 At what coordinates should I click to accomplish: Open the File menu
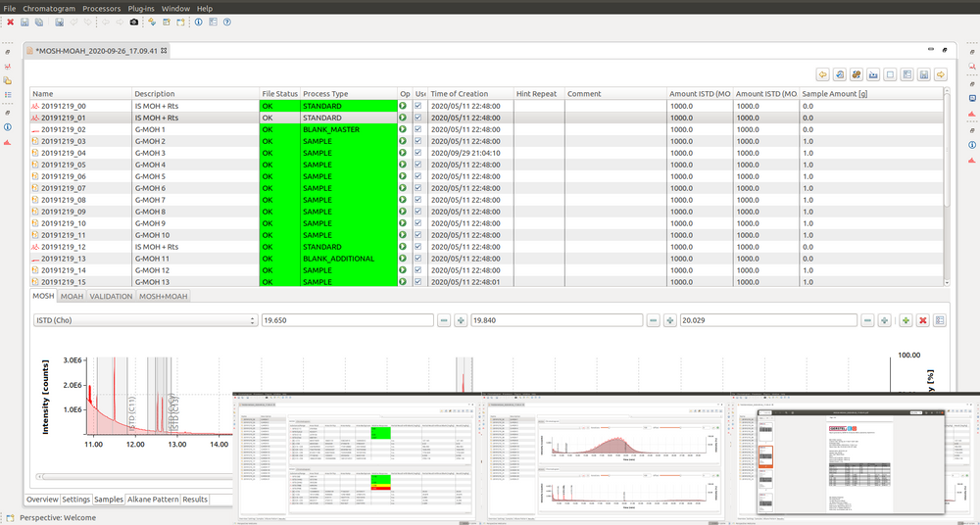pyautogui.click(x=10, y=9)
